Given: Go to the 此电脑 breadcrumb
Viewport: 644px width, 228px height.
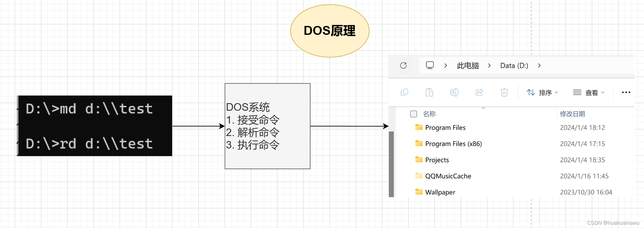Looking at the screenshot, I should [468, 66].
